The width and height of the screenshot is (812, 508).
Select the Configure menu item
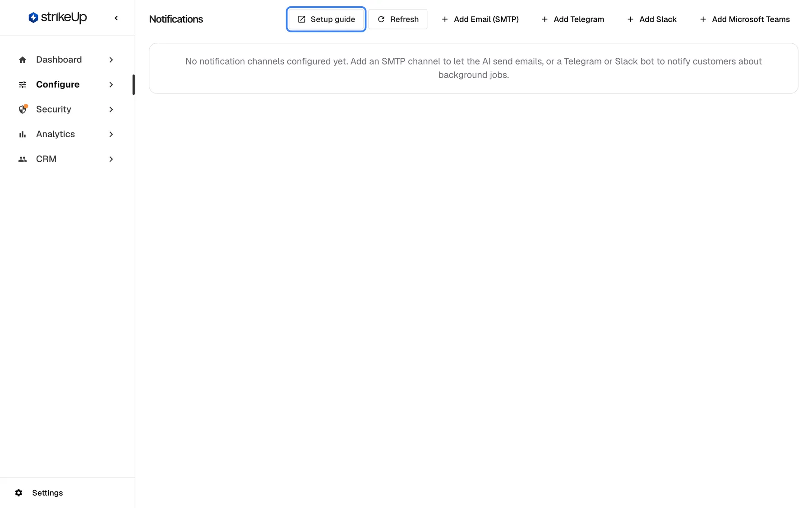pyautogui.click(x=66, y=84)
